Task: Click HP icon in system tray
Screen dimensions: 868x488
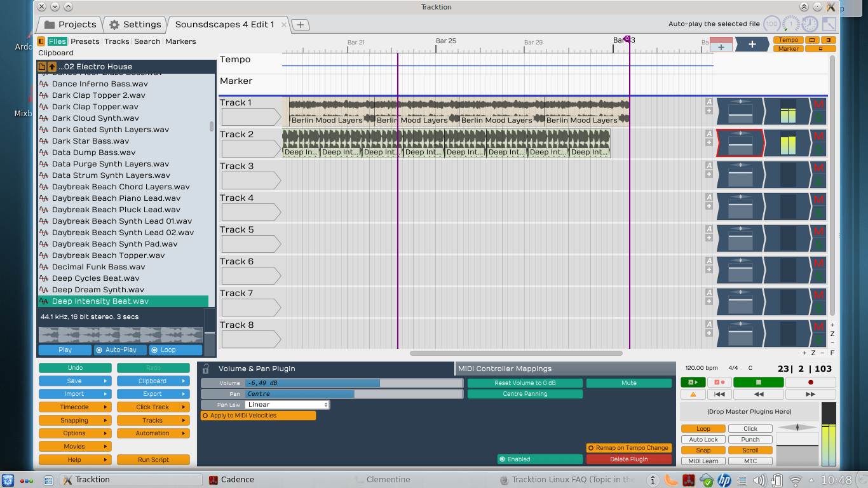Action: point(724,480)
